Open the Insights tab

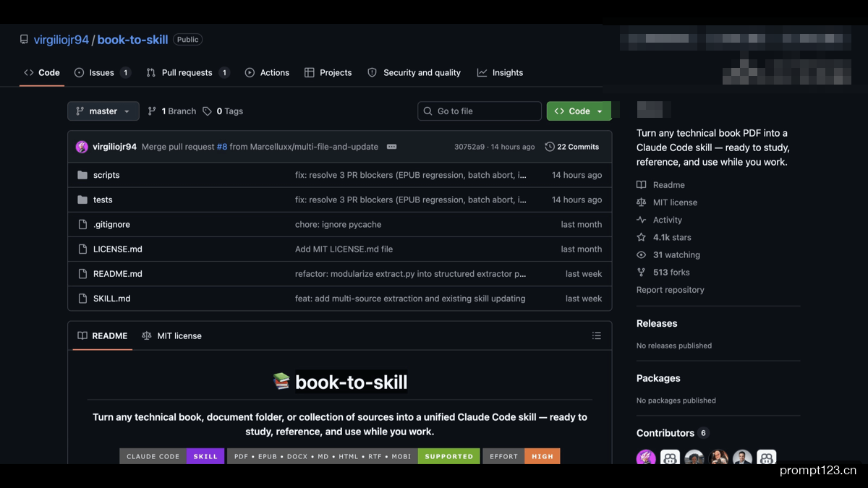pyautogui.click(x=500, y=72)
